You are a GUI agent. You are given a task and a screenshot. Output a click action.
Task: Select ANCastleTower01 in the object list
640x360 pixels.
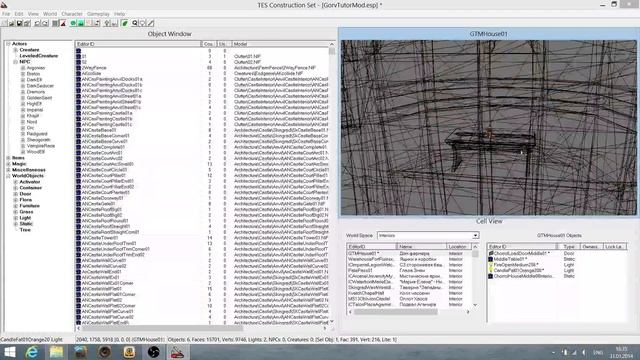pyautogui.click(x=100, y=238)
